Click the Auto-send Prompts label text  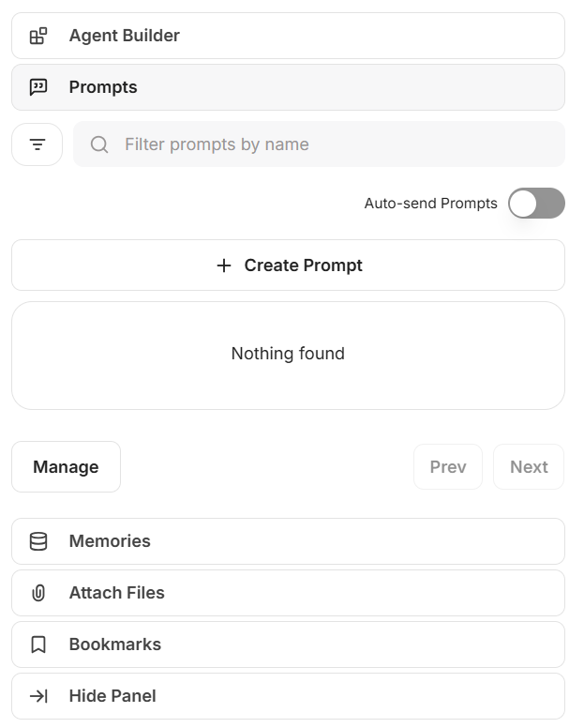[430, 204]
